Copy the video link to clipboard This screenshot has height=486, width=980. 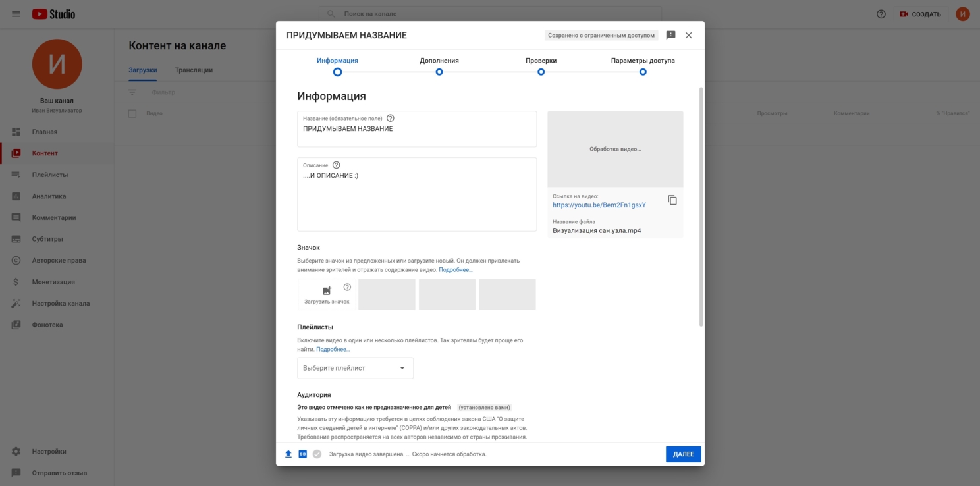point(672,200)
